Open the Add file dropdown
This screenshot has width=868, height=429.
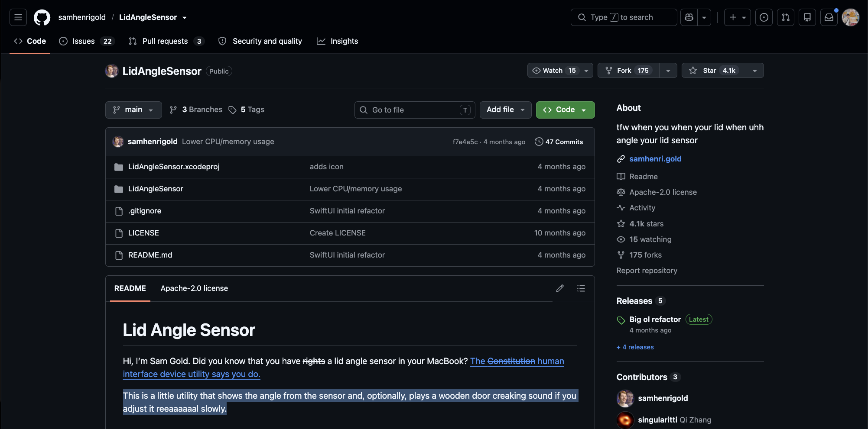[505, 110]
